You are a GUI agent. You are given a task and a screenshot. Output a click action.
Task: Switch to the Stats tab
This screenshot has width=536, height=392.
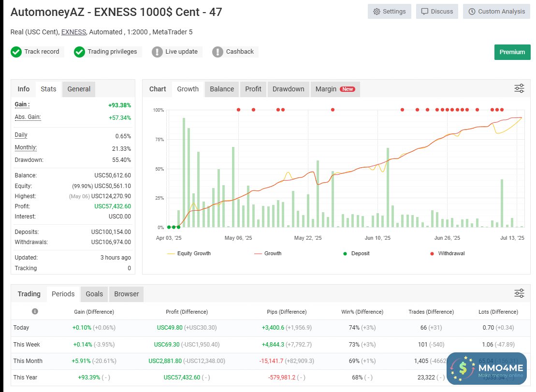[48, 89]
